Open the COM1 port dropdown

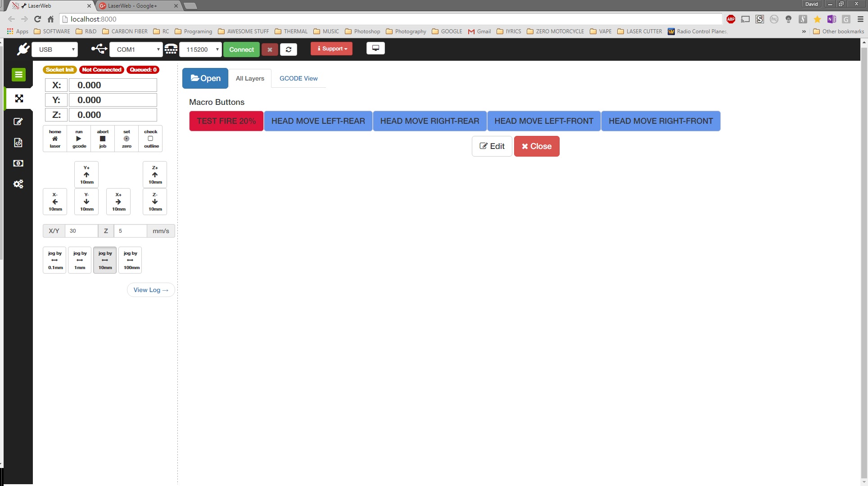pos(136,49)
